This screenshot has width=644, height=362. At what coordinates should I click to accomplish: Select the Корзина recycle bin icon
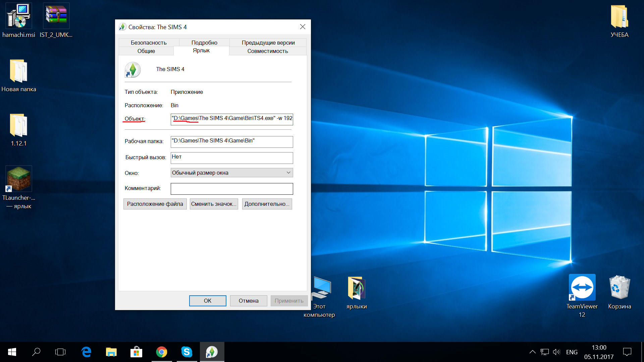(620, 287)
